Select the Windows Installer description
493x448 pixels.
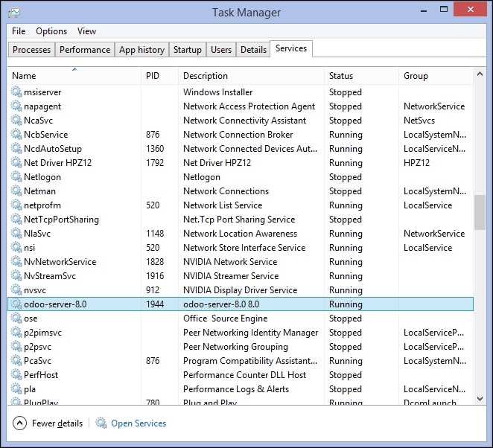(218, 92)
